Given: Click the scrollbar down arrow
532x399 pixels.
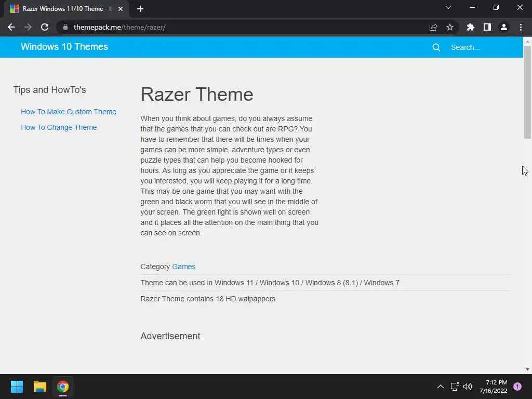Looking at the screenshot, I should pos(527,369).
